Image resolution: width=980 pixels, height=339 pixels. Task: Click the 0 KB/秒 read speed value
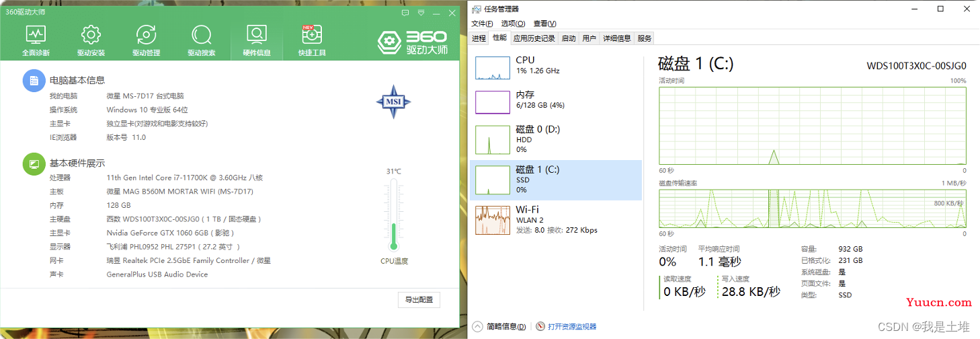click(x=685, y=292)
